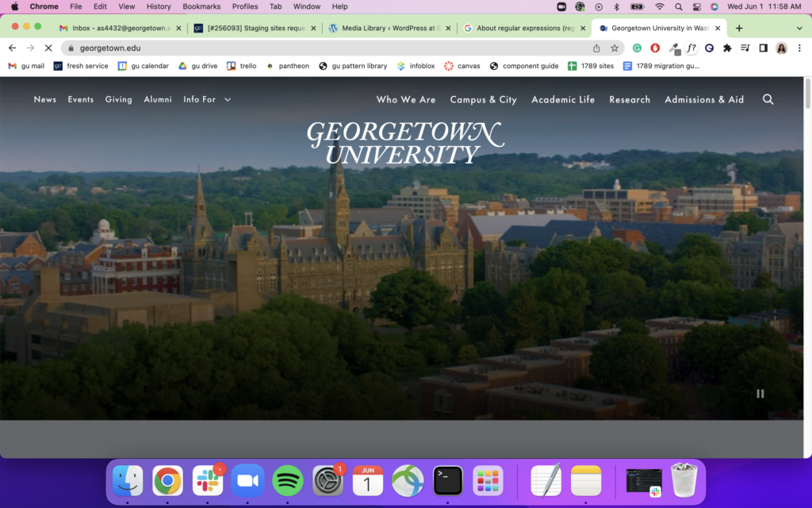This screenshot has width=812, height=508.
Task: Open the Campus & City section
Action: point(483,99)
